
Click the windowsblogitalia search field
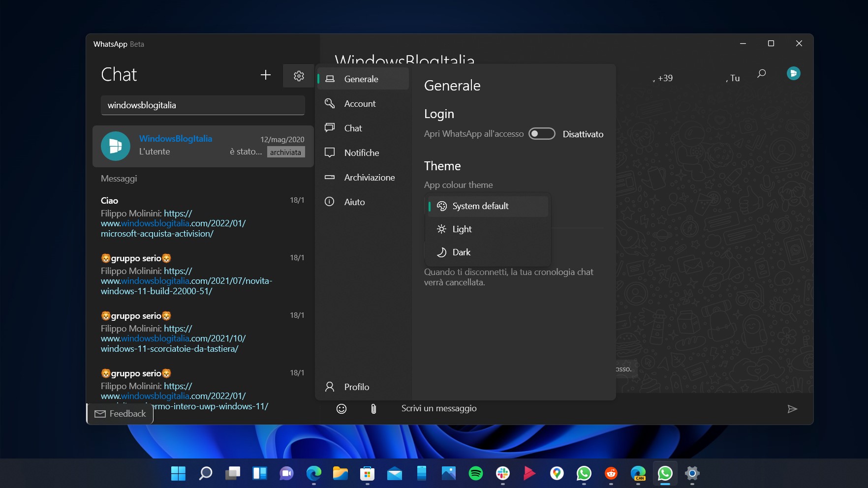point(203,105)
